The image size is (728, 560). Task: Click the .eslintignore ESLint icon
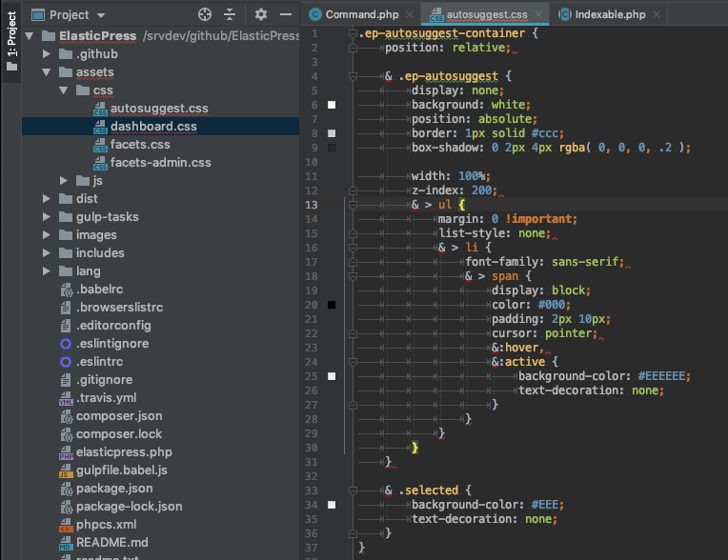(66, 344)
